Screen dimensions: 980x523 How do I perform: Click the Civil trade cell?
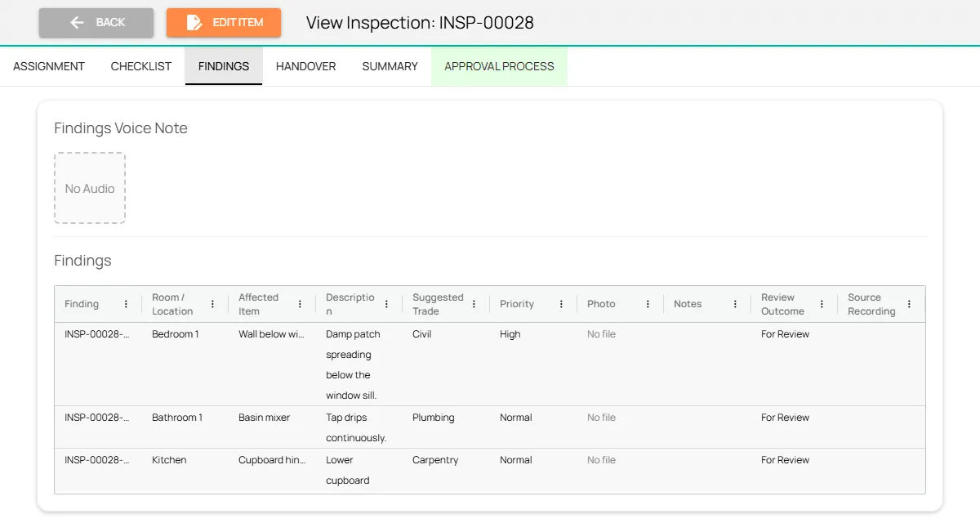pyautogui.click(x=422, y=334)
